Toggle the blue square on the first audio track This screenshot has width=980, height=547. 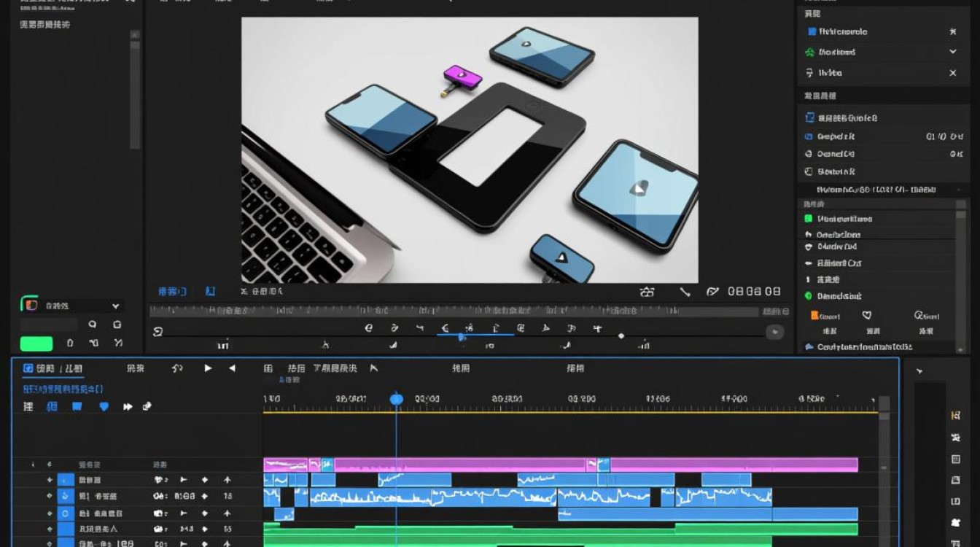(66, 480)
